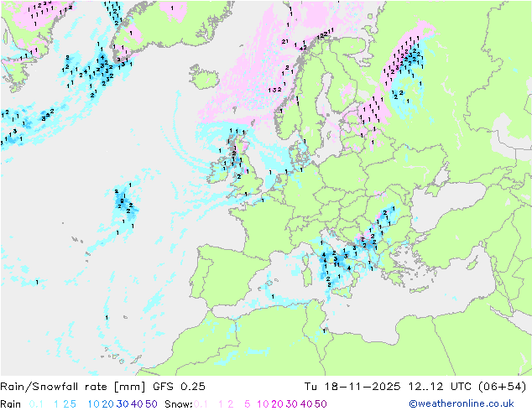Screen dimensions: 532x411
Task: Select the Snow legend 40 color value
Action: 305,404
